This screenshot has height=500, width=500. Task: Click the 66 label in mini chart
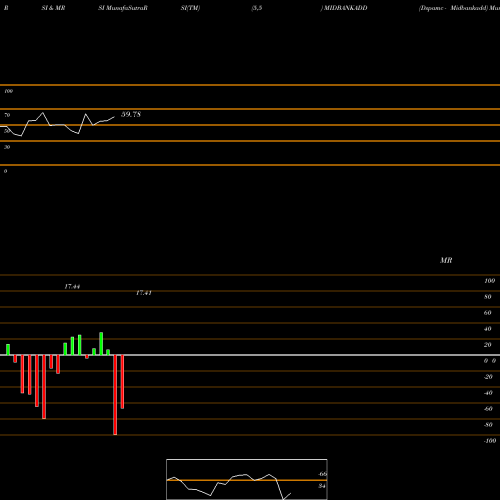pos(323,474)
